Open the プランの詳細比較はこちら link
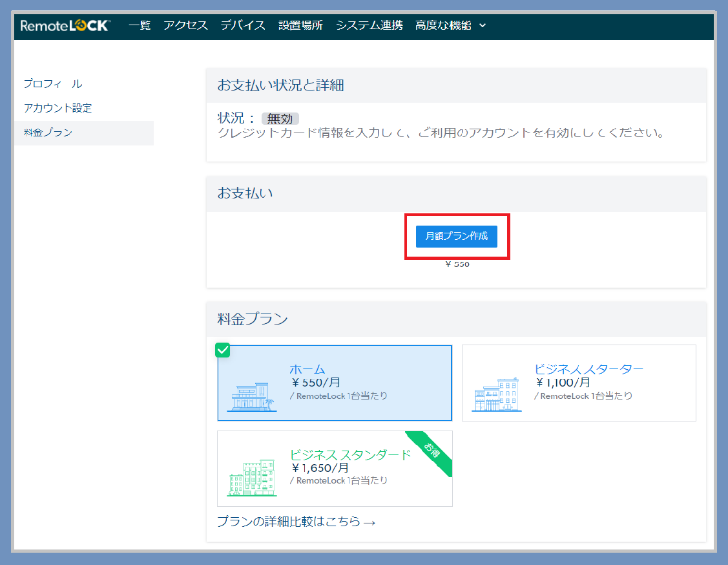 (296, 522)
